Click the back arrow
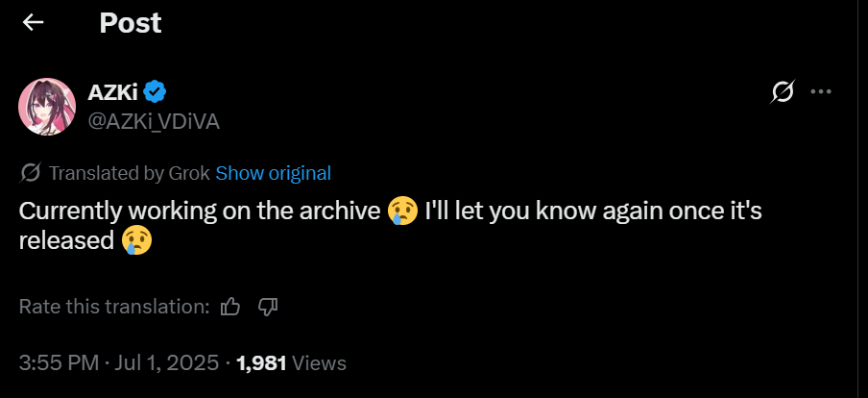The image size is (868, 398). pos(34,22)
